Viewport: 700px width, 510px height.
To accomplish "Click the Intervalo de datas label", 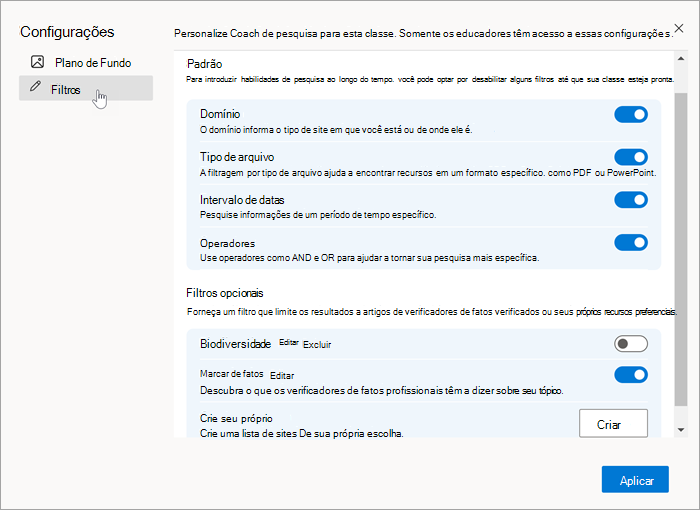I will 242,200.
